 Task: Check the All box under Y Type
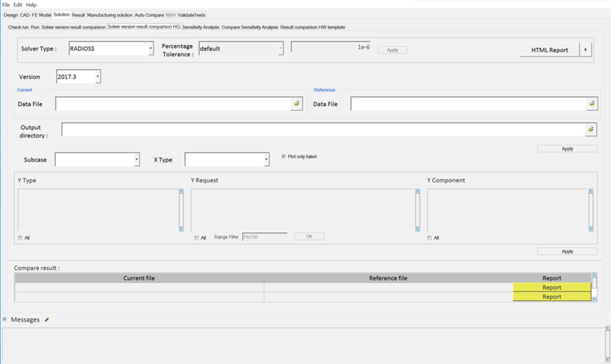click(20, 238)
